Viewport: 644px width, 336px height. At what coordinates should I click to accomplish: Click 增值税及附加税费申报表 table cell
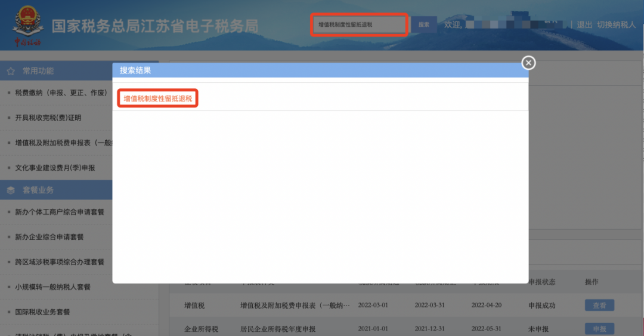click(295, 306)
